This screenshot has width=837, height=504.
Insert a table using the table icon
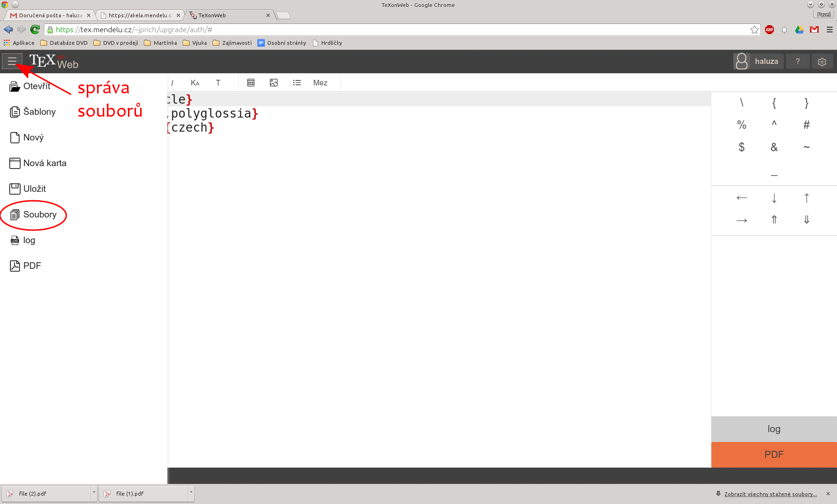click(251, 83)
